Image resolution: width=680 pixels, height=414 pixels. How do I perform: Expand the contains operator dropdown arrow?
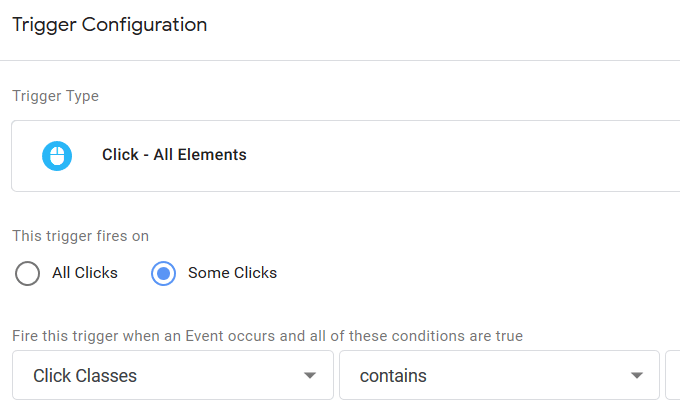pos(637,377)
